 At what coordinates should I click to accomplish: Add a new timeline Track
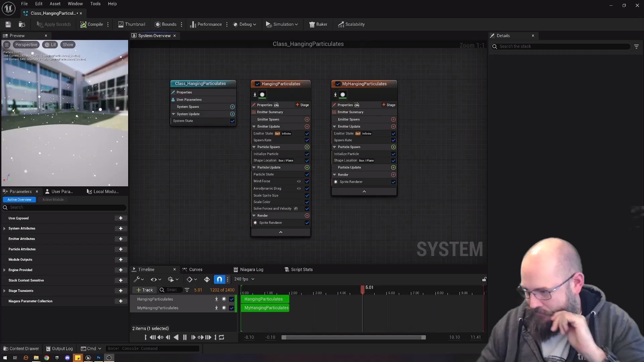click(x=145, y=290)
